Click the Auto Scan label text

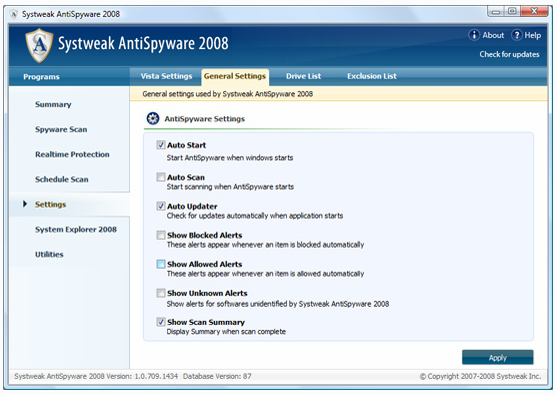click(186, 177)
